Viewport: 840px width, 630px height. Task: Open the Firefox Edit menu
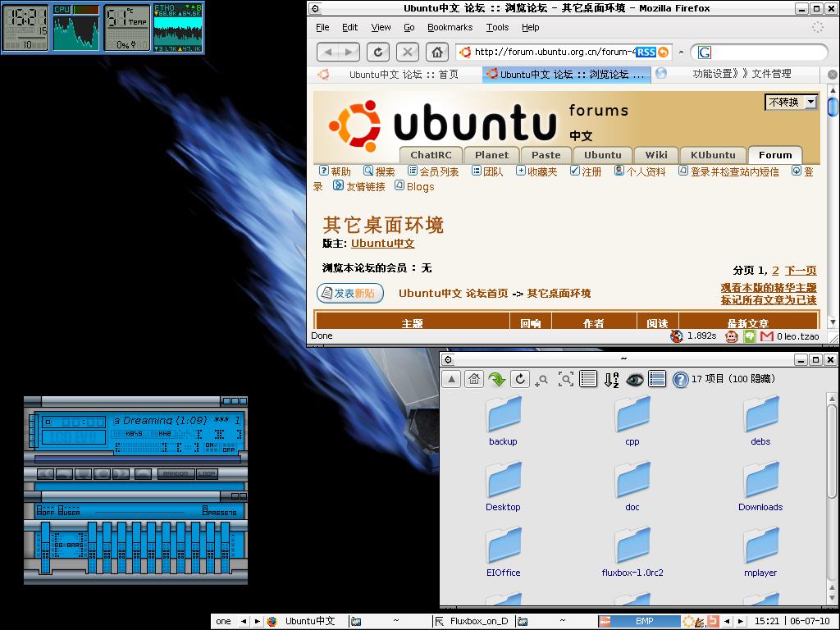[349, 27]
